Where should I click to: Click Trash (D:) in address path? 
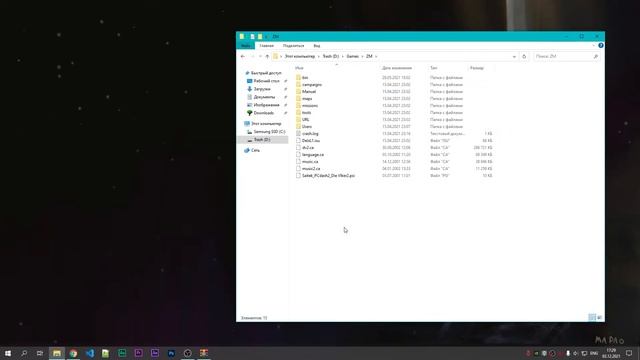click(331, 56)
